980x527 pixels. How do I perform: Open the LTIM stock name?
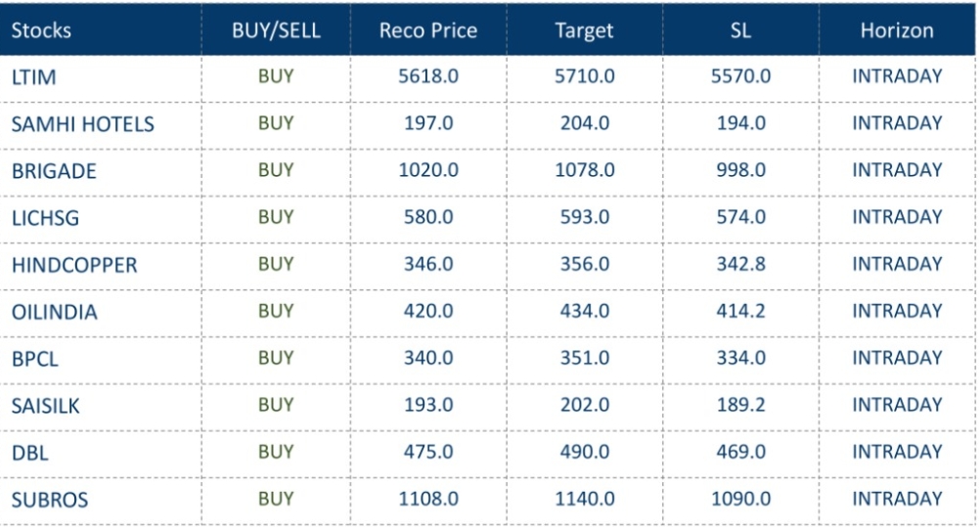[x=33, y=78]
